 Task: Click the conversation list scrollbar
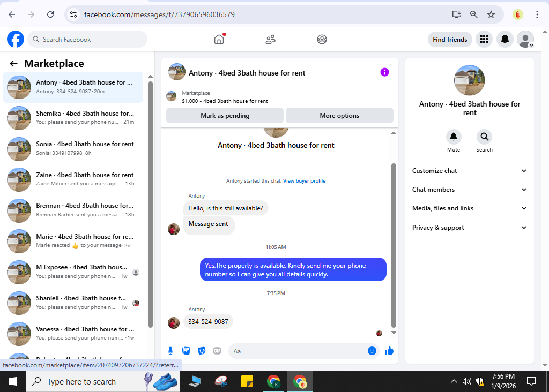[x=150, y=205]
